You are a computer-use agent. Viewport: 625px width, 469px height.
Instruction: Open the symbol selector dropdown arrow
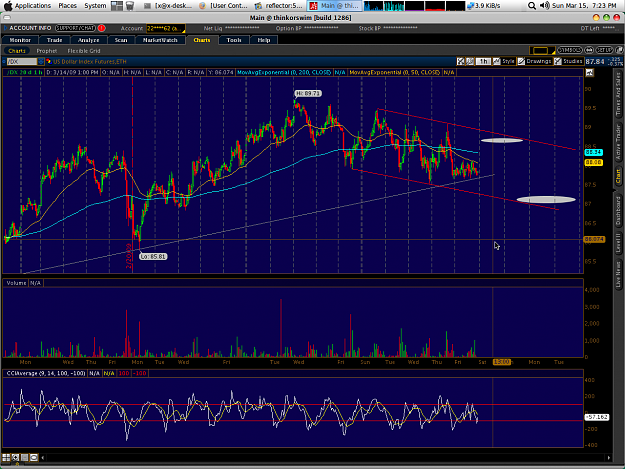tap(41, 61)
